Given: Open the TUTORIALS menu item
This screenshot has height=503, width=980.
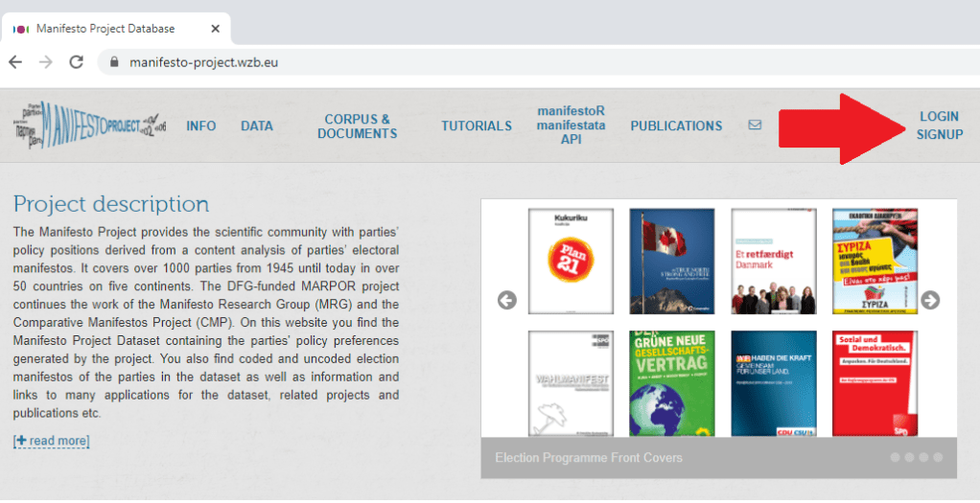Looking at the screenshot, I should (x=477, y=126).
